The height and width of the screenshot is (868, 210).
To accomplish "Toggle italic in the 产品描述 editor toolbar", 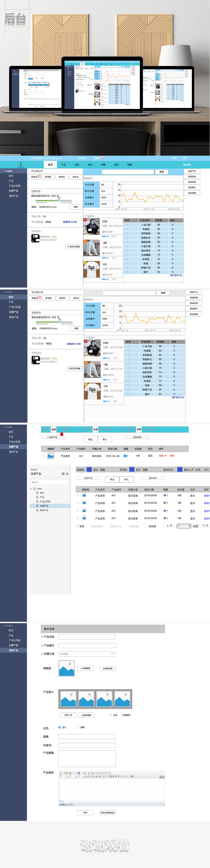I will click(89, 776).
